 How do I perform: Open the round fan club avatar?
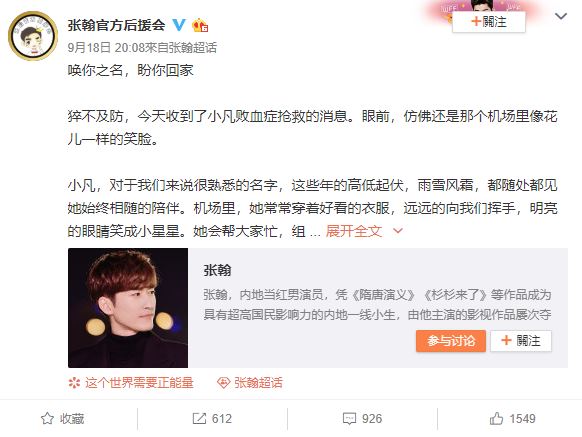pos(33,36)
